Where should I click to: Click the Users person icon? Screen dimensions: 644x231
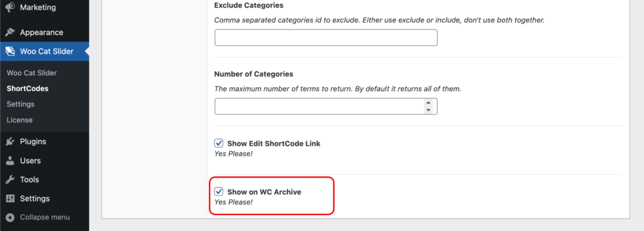coord(10,161)
